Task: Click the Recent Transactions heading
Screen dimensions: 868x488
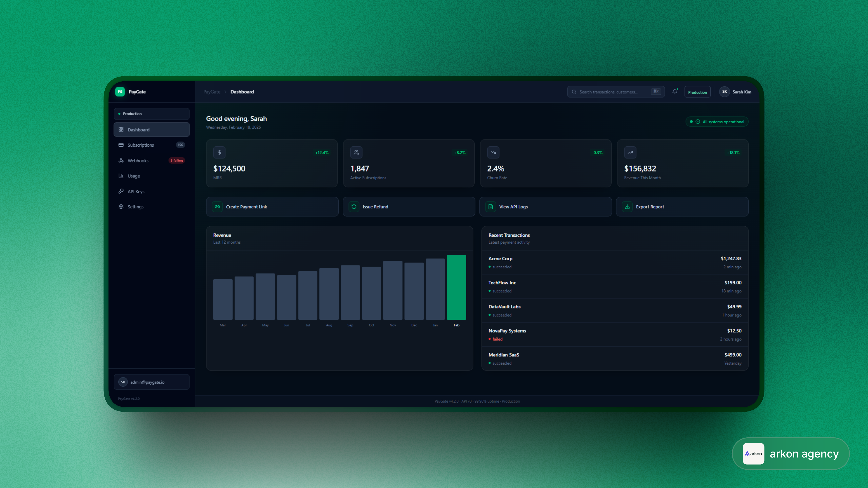Action: point(509,235)
